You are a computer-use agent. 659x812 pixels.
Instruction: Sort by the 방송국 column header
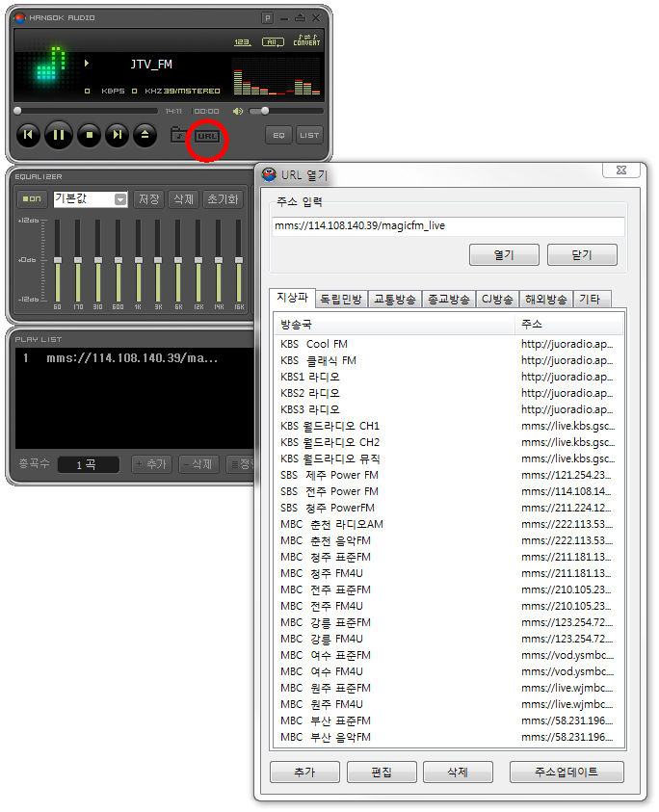[394, 325]
